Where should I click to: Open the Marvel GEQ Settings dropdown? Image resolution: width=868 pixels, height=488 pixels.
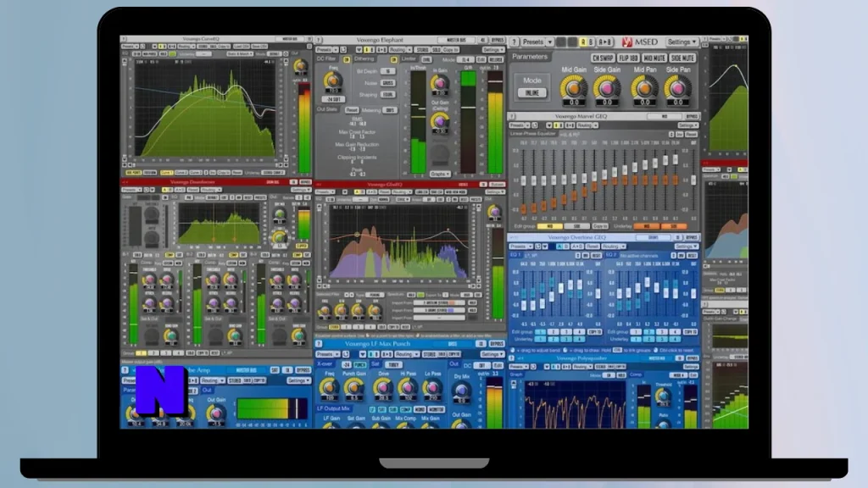click(x=687, y=125)
